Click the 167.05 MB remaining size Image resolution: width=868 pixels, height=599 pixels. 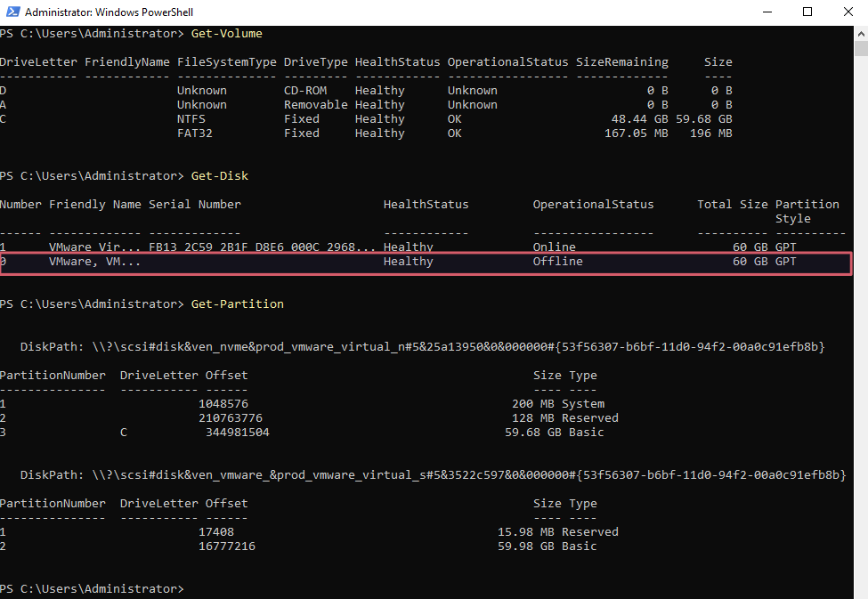pos(636,134)
